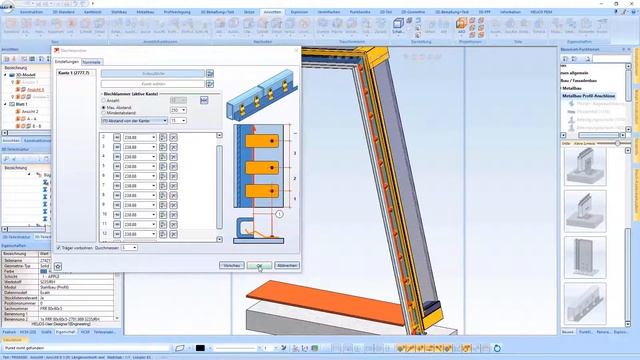This screenshot has height=360, width=640.
Task: Select 'Kante 1 (2777.7)' in edge list
Action: point(73,73)
